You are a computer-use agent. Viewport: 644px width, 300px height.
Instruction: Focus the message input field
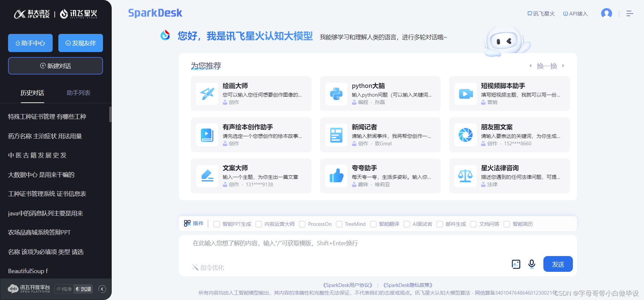(377, 243)
